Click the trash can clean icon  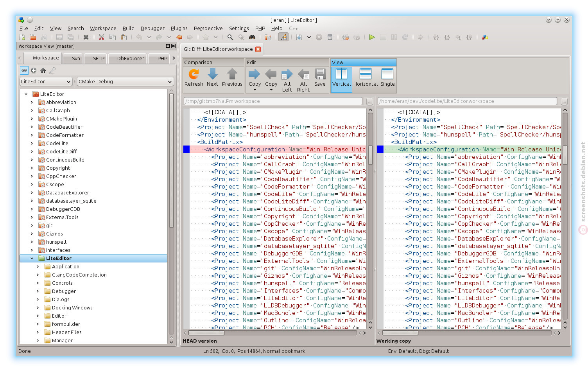(x=330, y=38)
